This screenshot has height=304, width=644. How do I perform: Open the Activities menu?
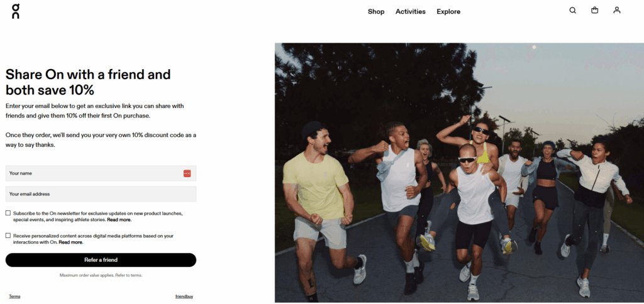click(x=410, y=11)
